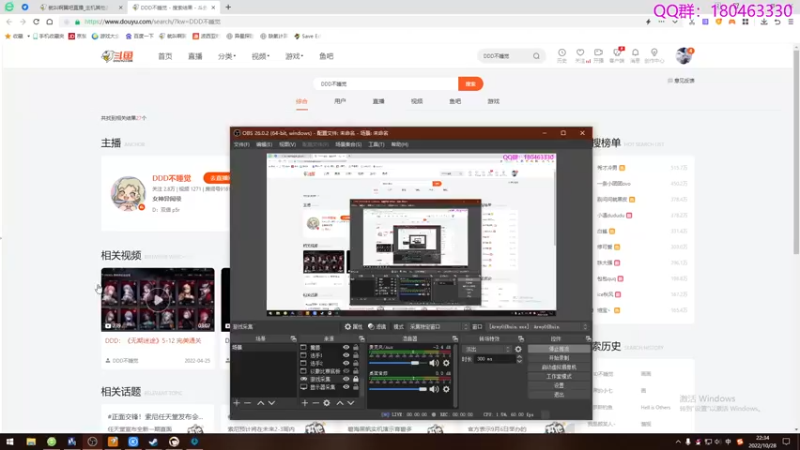Open transition properties gear next to 淡出
This screenshot has height=450, width=800.
(518, 349)
